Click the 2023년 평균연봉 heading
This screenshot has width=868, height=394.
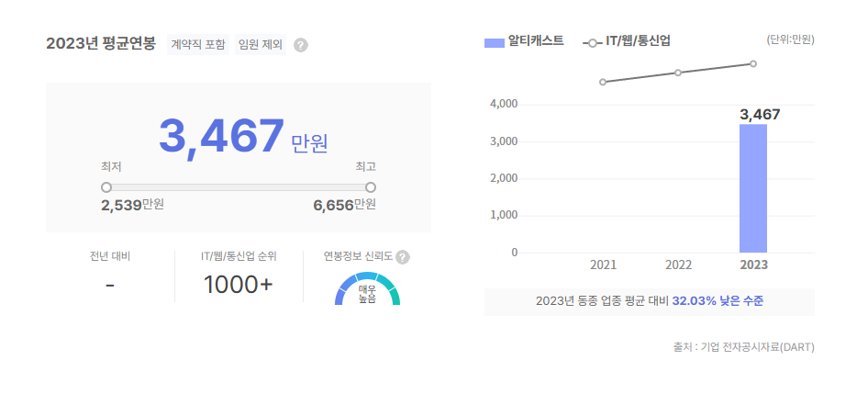(x=101, y=44)
